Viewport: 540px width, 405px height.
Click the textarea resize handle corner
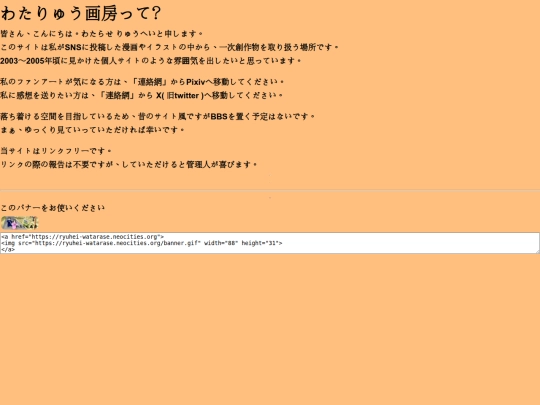[x=537, y=251]
